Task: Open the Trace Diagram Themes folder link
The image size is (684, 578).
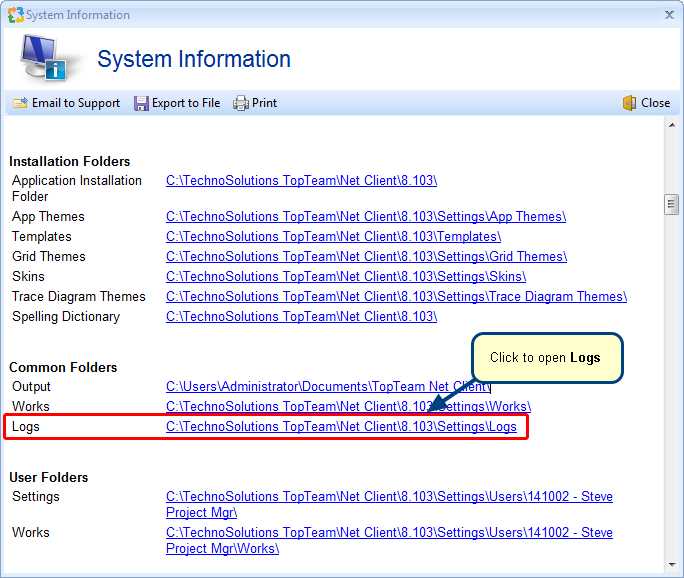Action: tap(396, 297)
